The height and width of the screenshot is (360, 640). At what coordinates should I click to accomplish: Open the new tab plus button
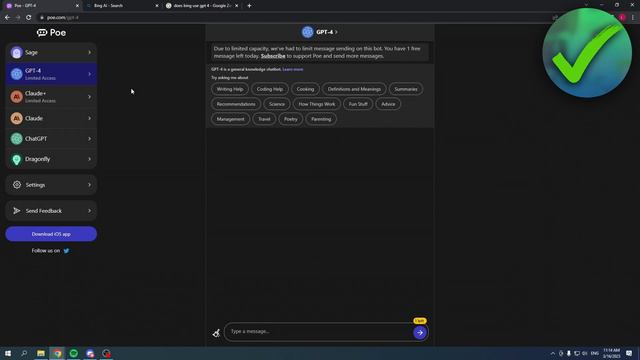(249, 6)
